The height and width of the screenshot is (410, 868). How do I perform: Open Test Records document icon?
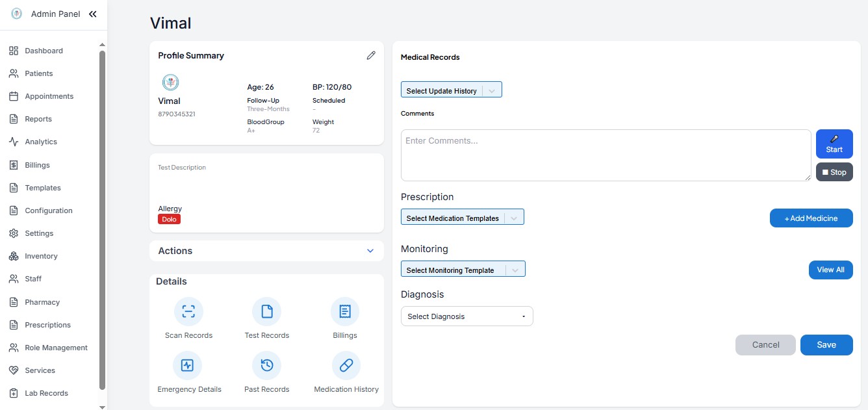(x=266, y=312)
